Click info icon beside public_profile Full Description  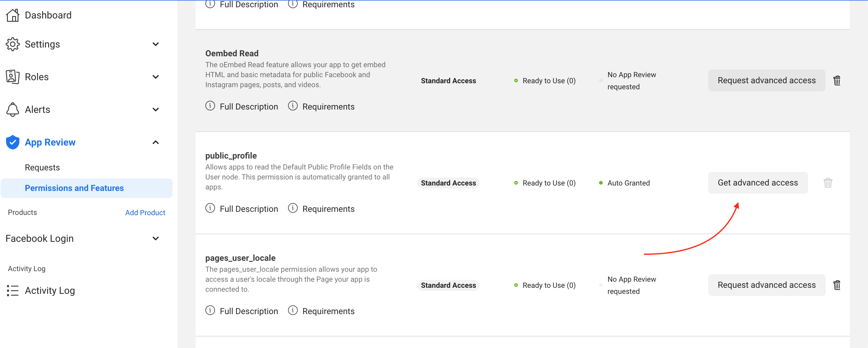(x=210, y=208)
